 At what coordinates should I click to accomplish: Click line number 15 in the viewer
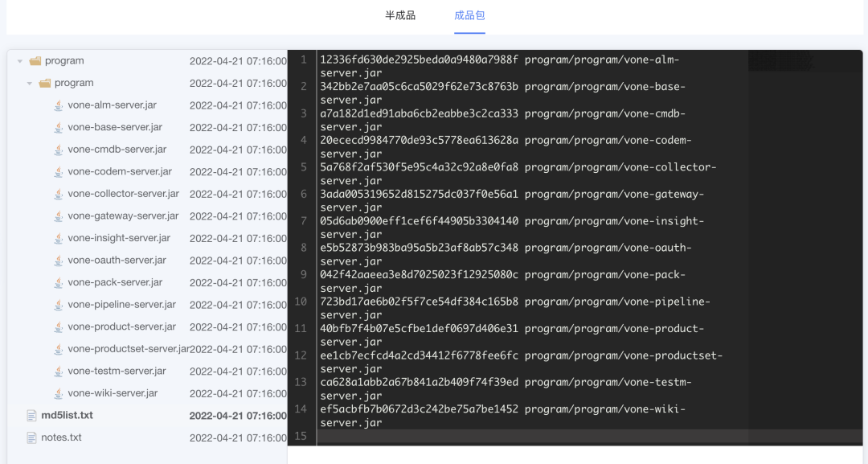coord(301,437)
